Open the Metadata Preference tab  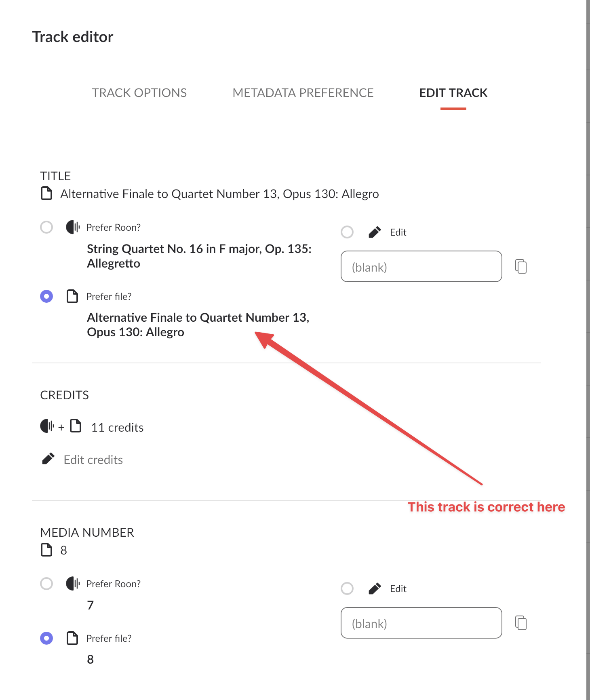(303, 93)
